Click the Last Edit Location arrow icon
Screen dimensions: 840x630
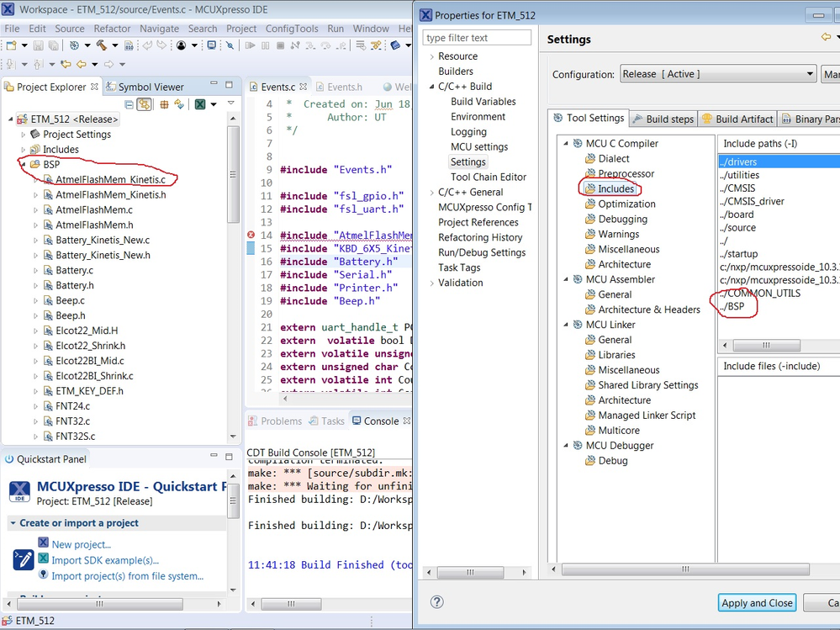click(x=66, y=64)
